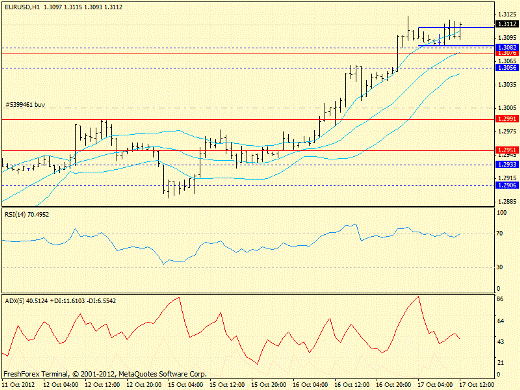Click the ADX(5) 40.5124 indicator label

[x=60, y=301]
